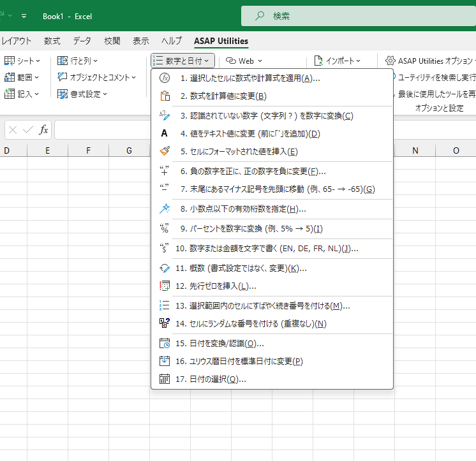Click the magic wand icon beside menu item 8
476x461 pixels.
pyautogui.click(x=165, y=209)
